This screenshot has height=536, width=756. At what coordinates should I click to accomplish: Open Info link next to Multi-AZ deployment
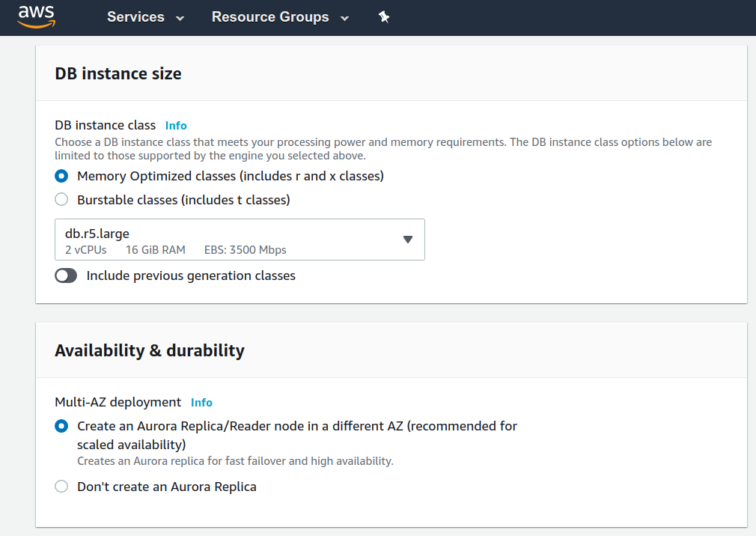(x=201, y=403)
